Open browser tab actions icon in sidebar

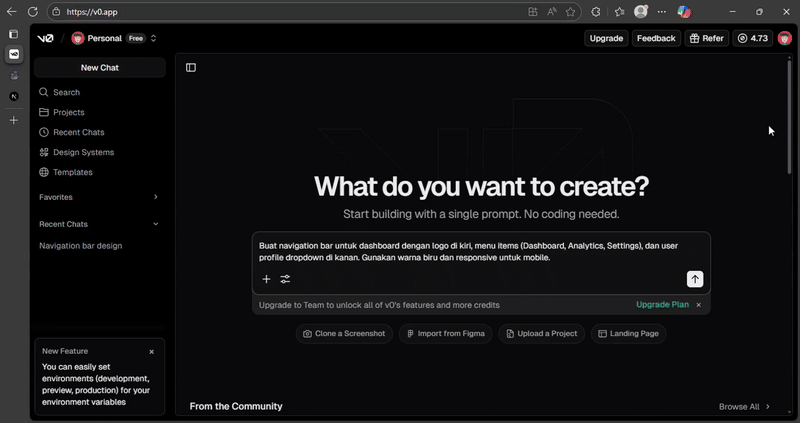pyautogui.click(x=14, y=34)
